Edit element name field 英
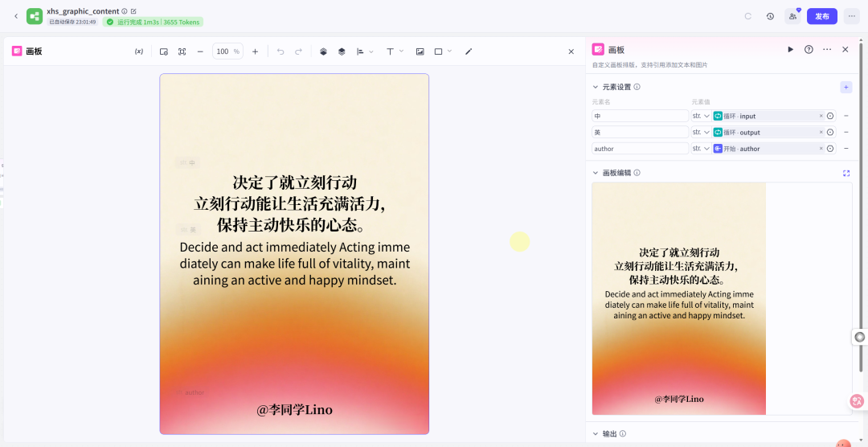This screenshot has height=447, width=868. tap(641, 132)
